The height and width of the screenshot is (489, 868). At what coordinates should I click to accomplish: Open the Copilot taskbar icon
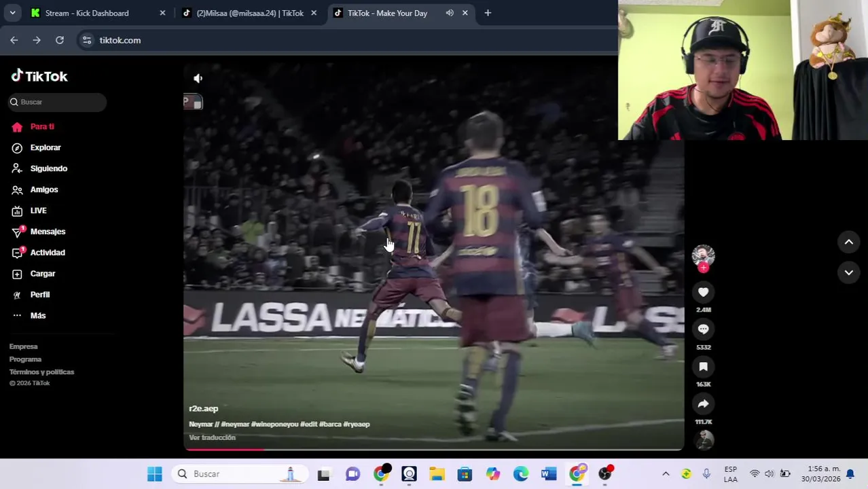click(492, 474)
